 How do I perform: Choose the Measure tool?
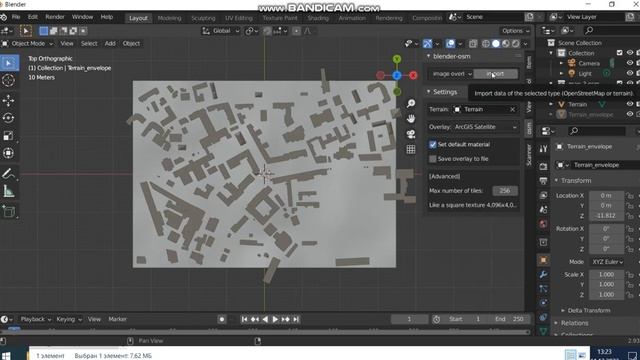point(9,191)
